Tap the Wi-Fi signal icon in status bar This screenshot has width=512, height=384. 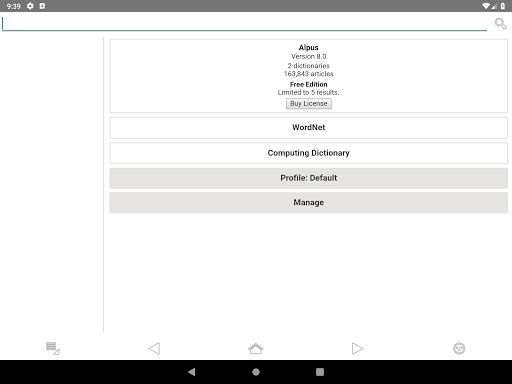[x=486, y=6]
